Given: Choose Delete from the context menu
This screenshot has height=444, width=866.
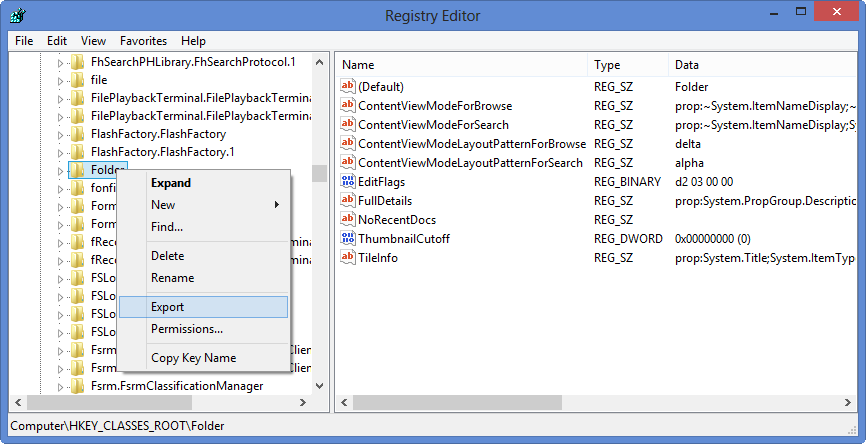Looking at the screenshot, I should [203, 256].
